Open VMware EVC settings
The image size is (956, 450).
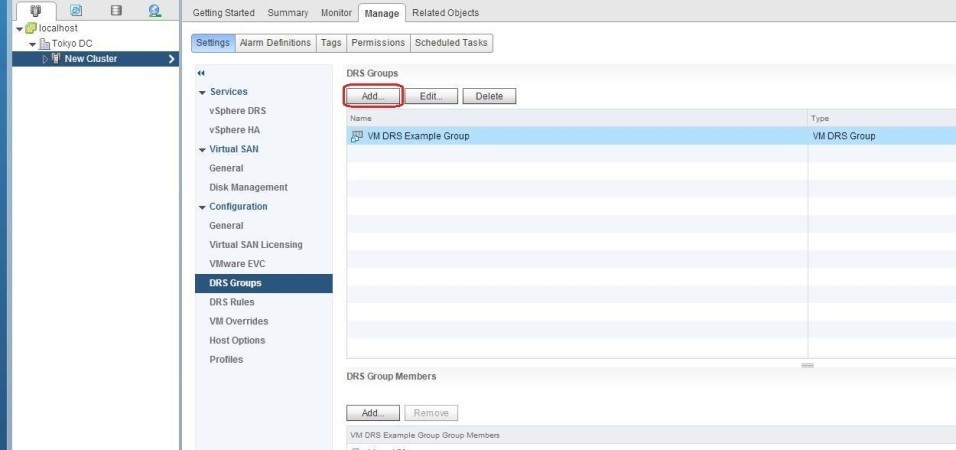coord(237,264)
